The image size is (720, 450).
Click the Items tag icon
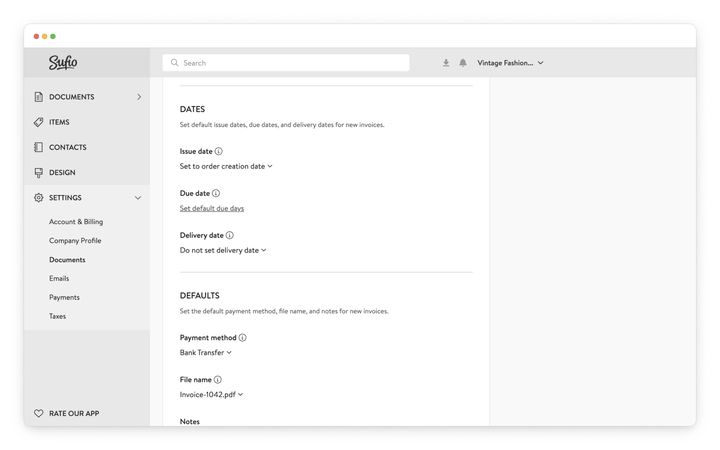pos(39,122)
